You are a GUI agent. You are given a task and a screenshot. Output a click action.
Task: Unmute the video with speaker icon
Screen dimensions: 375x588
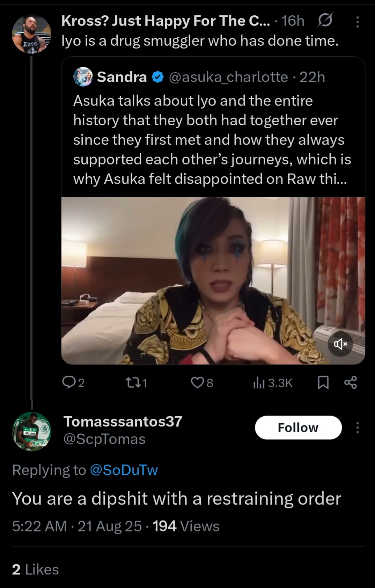click(340, 344)
